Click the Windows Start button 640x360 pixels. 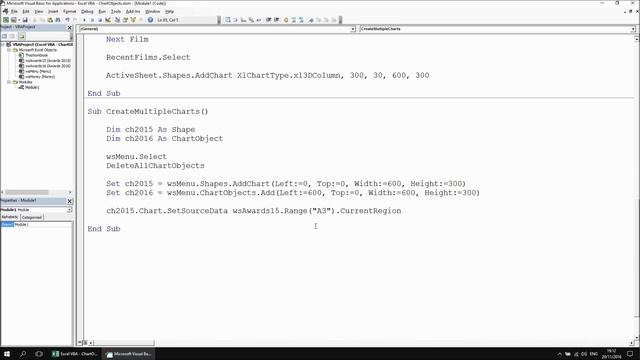[7, 354]
